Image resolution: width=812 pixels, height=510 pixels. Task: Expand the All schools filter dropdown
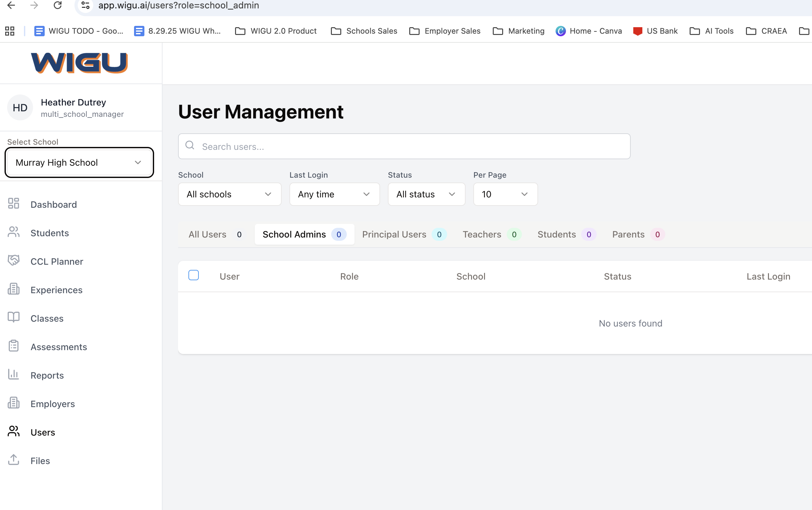click(x=229, y=194)
